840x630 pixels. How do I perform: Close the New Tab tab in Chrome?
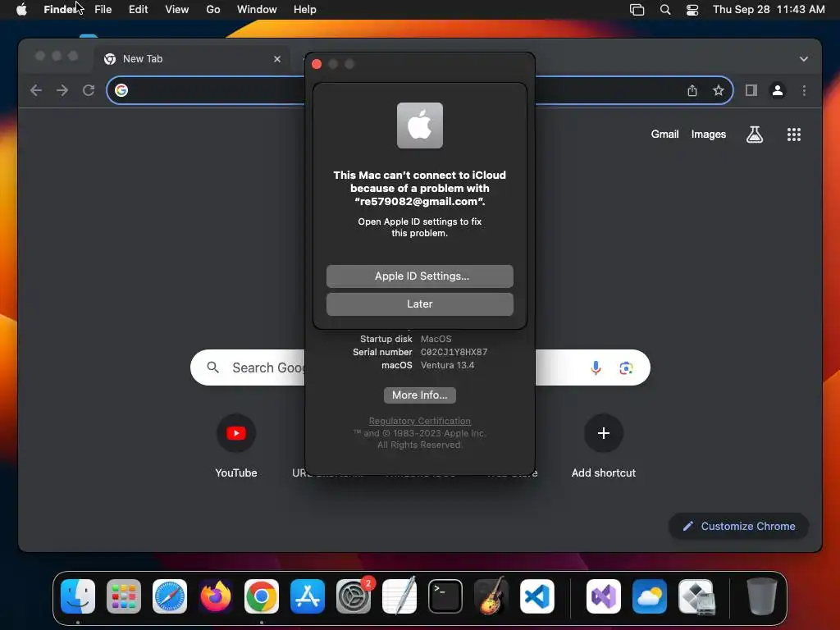[x=277, y=59]
